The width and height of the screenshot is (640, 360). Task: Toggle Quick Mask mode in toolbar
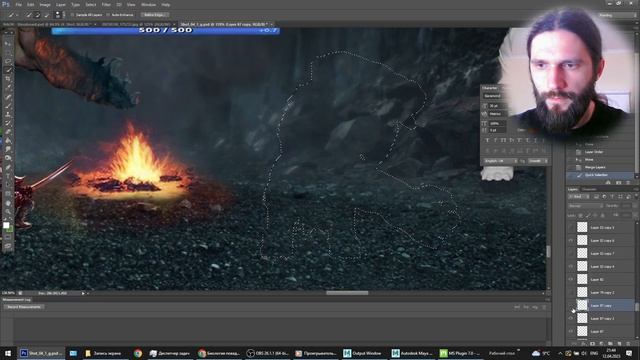[x=8, y=237]
